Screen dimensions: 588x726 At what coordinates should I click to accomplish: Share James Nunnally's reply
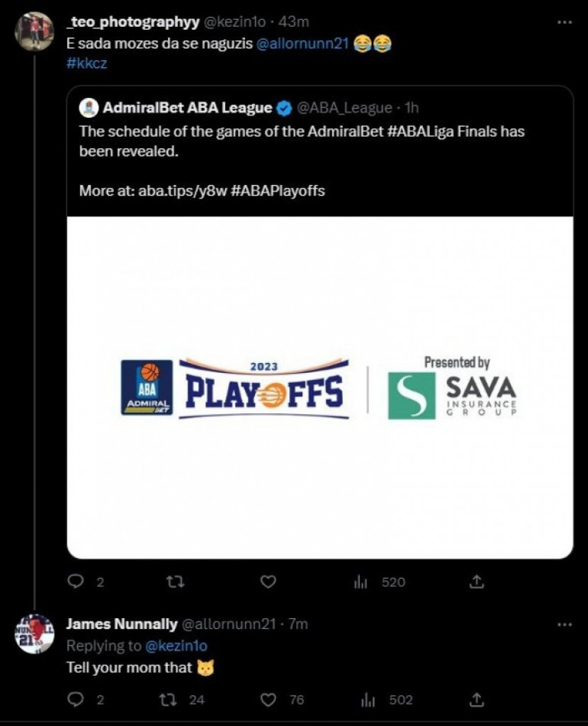tap(477, 700)
